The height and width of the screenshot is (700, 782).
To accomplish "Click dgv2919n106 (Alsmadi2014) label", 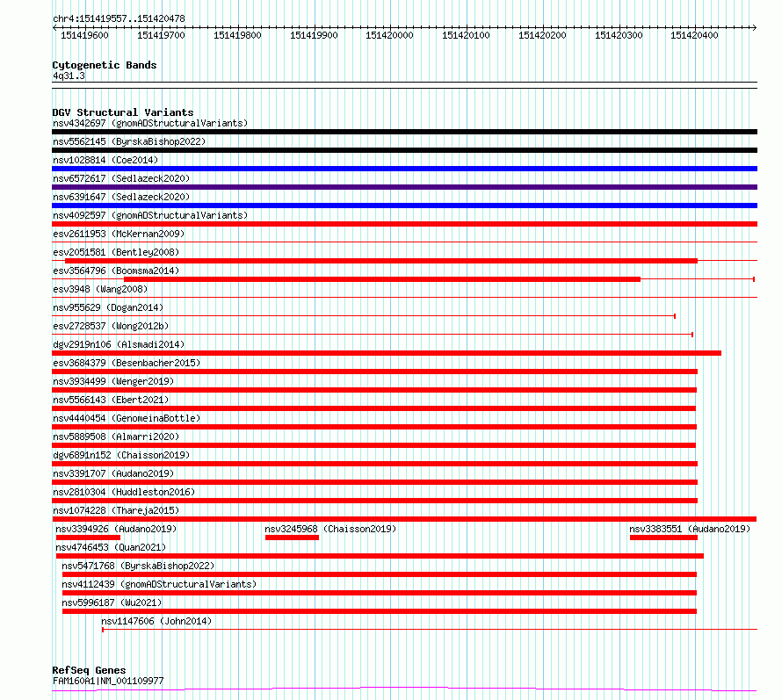I will pos(119,344).
